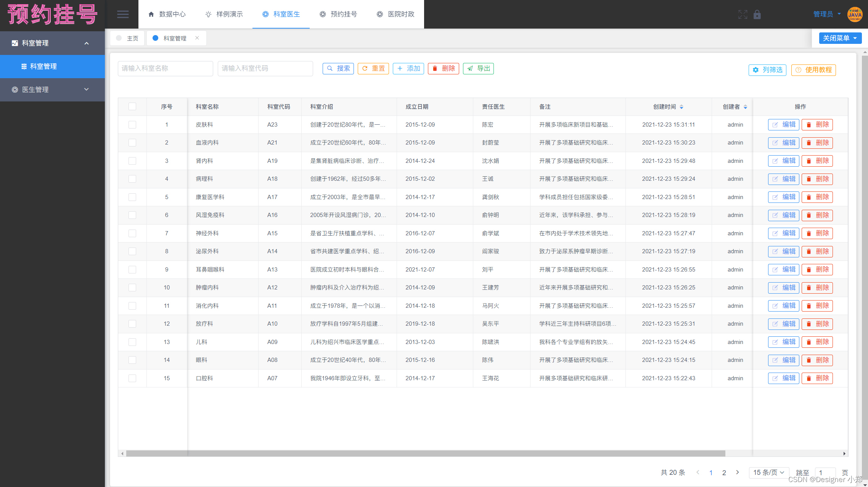Check the 皮肤科 row checkbox
Viewport: 868px width, 487px height.
[132, 125]
